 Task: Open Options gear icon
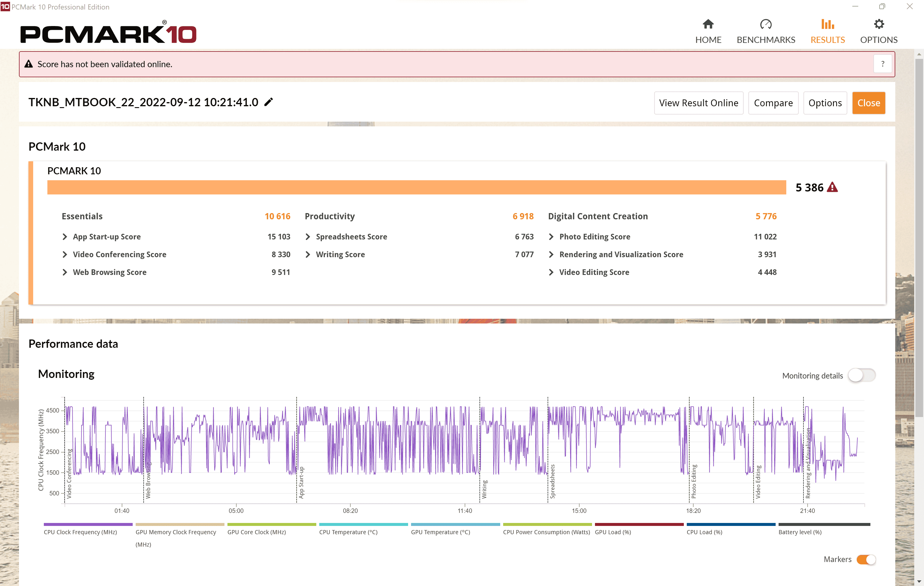879,24
